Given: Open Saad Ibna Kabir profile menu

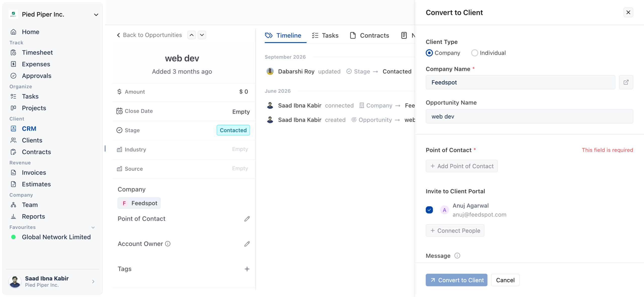Looking at the screenshot, I should tap(52, 281).
